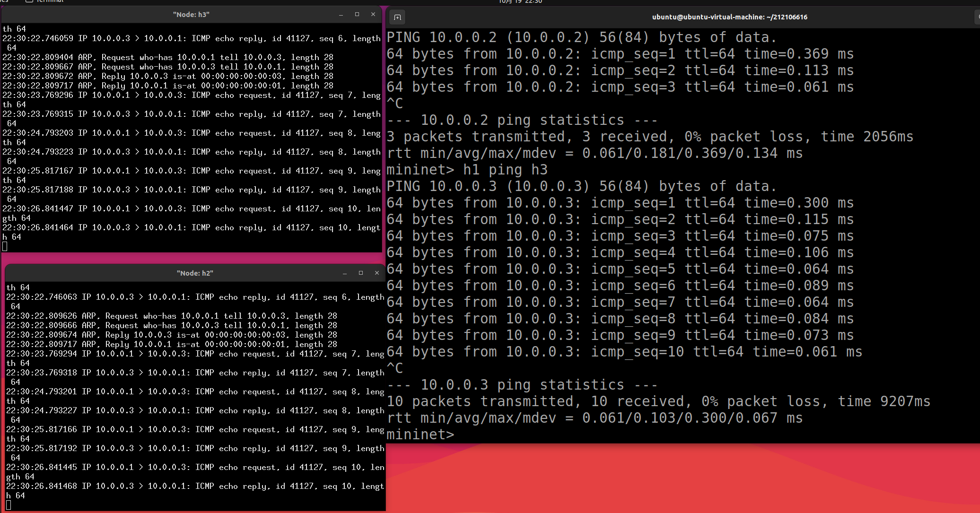Click the final mininet> prompt line
The width and height of the screenshot is (980, 513).
click(x=420, y=435)
